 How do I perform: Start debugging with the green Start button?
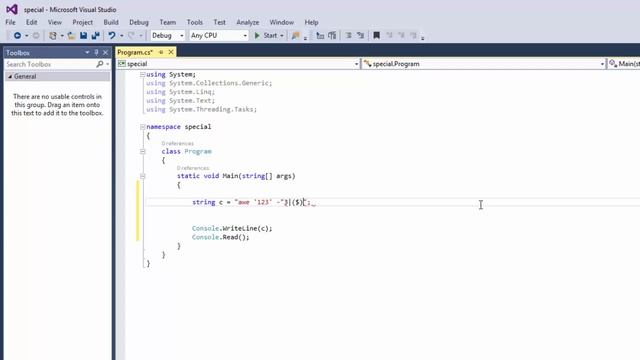[265, 36]
